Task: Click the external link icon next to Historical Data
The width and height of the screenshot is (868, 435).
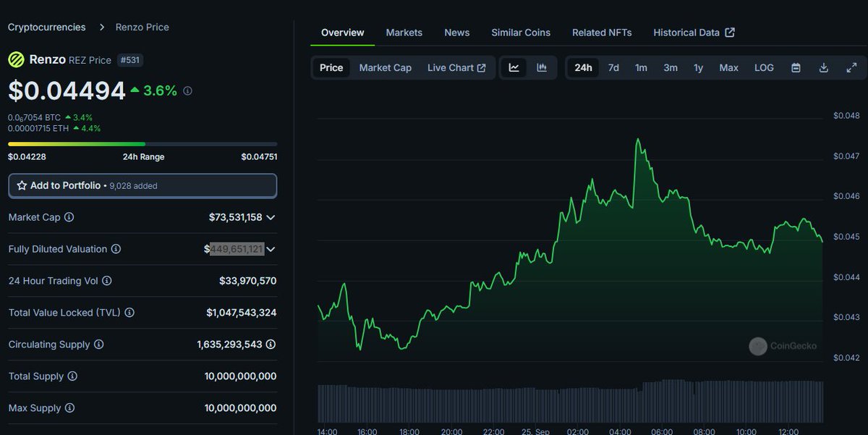Action: click(x=730, y=33)
